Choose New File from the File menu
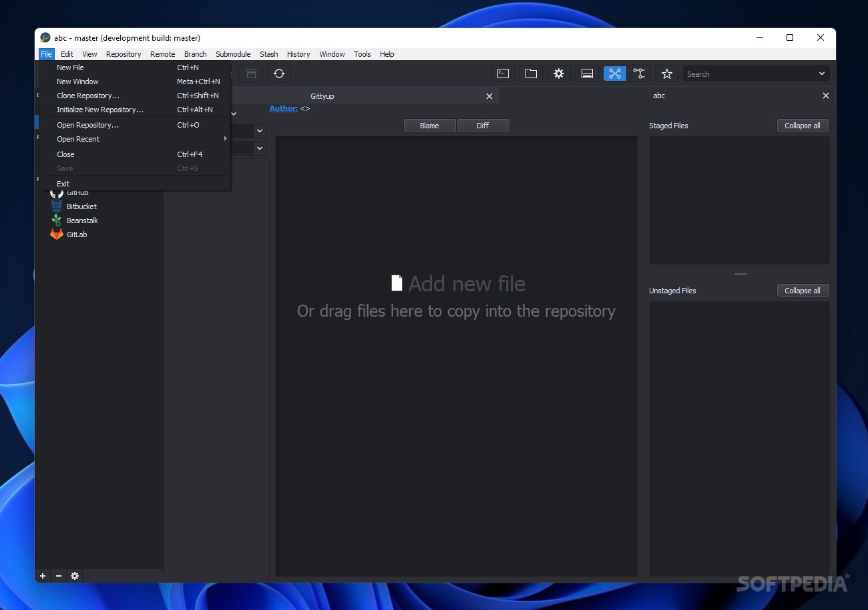 point(135,67)
